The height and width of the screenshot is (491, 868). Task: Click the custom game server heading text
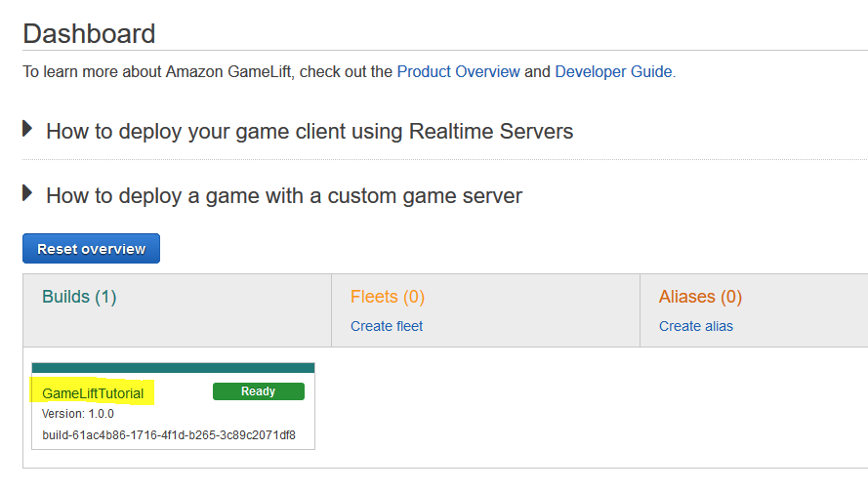click(283, 195)
